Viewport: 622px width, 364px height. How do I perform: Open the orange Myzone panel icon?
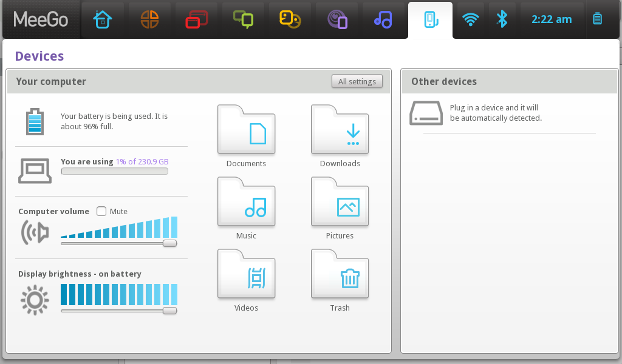149,19
